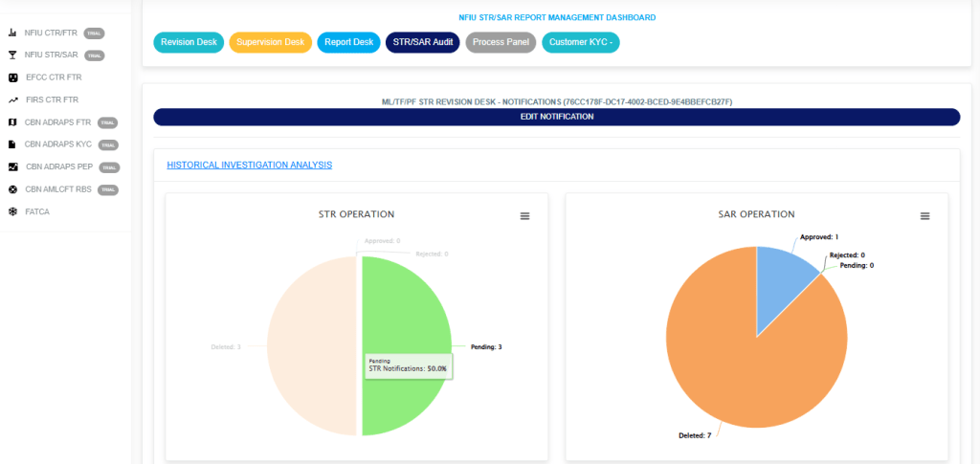
Task: Click the NFIU CTR/FTR bar chart icon
Action: 12,33
